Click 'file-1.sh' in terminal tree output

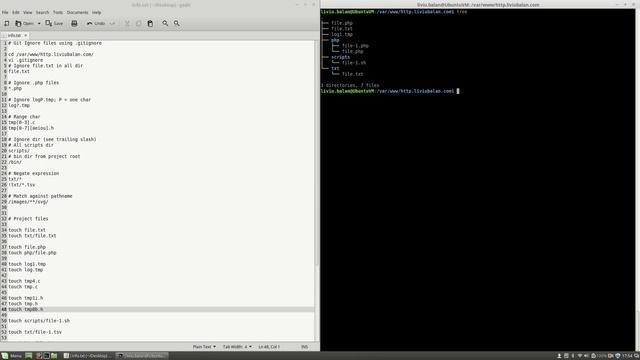[354, 63]
